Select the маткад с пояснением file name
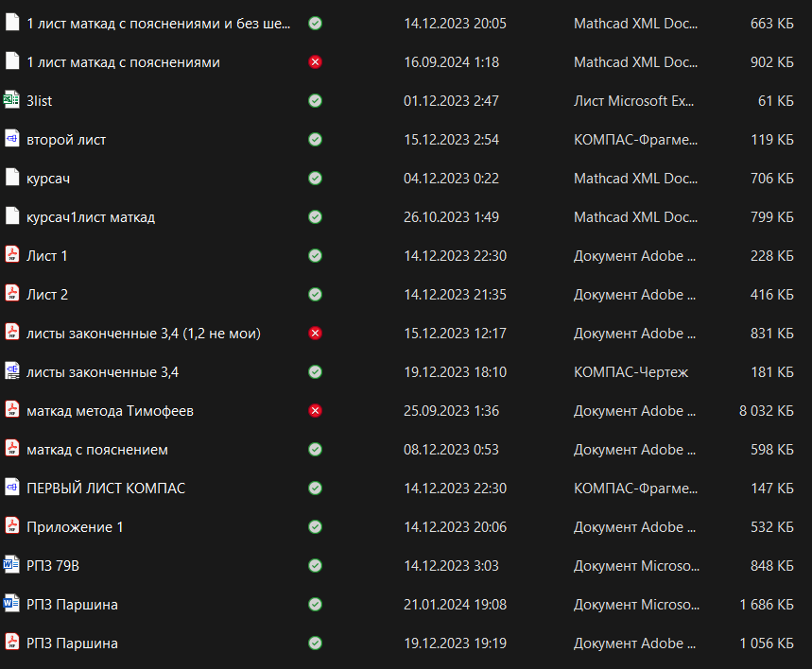 [x=97, y=449]
